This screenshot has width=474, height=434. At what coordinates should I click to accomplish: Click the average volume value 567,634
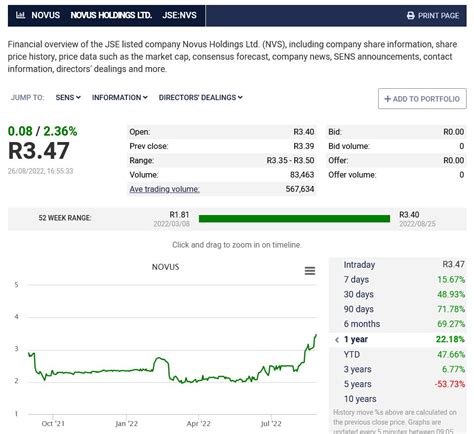(x=300, y=189)
